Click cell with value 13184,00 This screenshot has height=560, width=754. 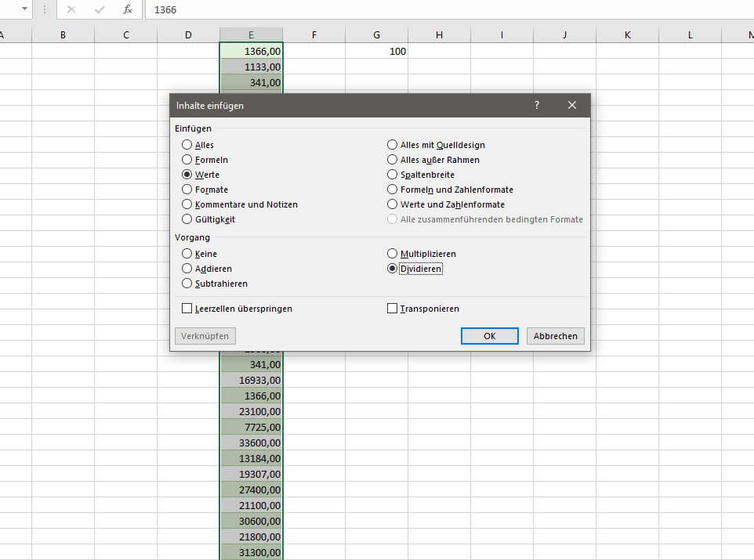tap(251, 459)
